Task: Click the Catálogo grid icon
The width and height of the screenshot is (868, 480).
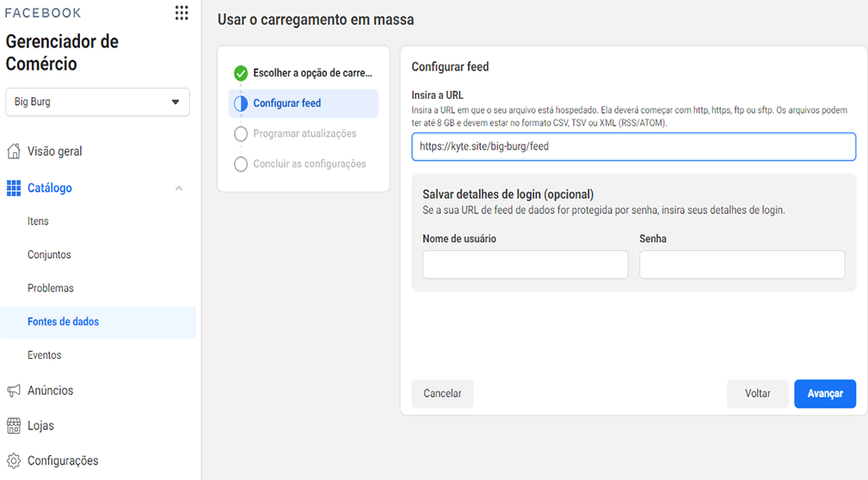Action: (13, 188)
